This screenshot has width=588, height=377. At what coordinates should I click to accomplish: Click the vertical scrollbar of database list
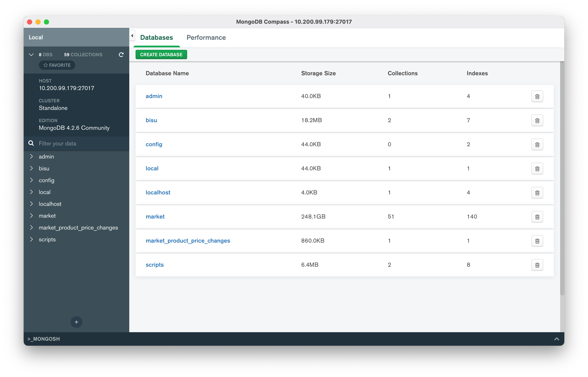click(x=562, y=179)
